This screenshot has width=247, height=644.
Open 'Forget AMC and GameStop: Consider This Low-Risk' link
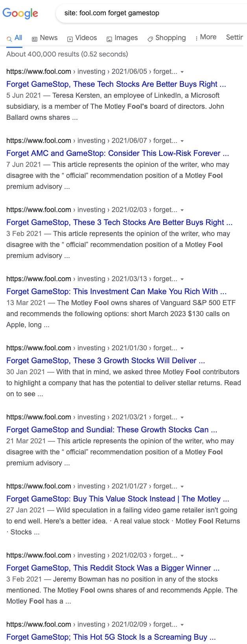(x=118, y=153)
